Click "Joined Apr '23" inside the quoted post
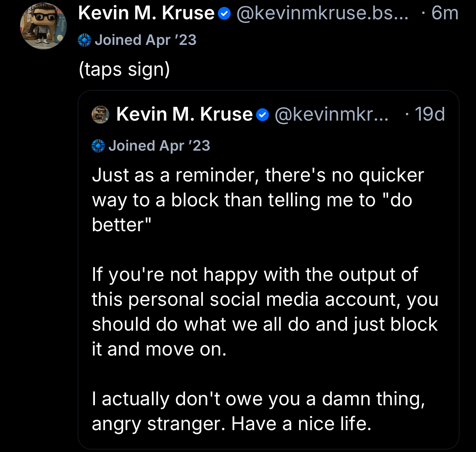 click(x=159, y=146)
